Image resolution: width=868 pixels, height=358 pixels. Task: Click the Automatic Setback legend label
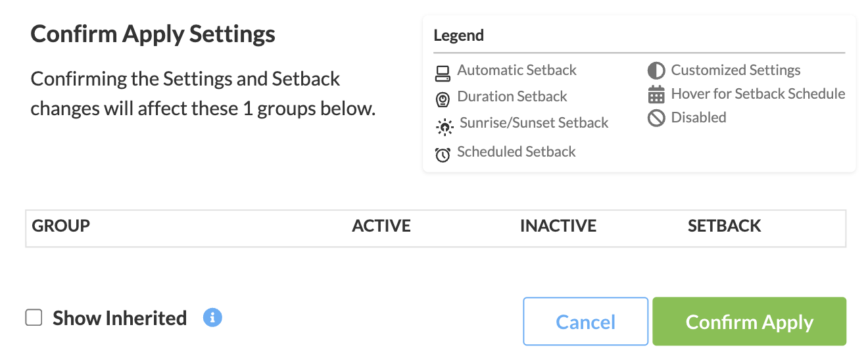[516, 70]
